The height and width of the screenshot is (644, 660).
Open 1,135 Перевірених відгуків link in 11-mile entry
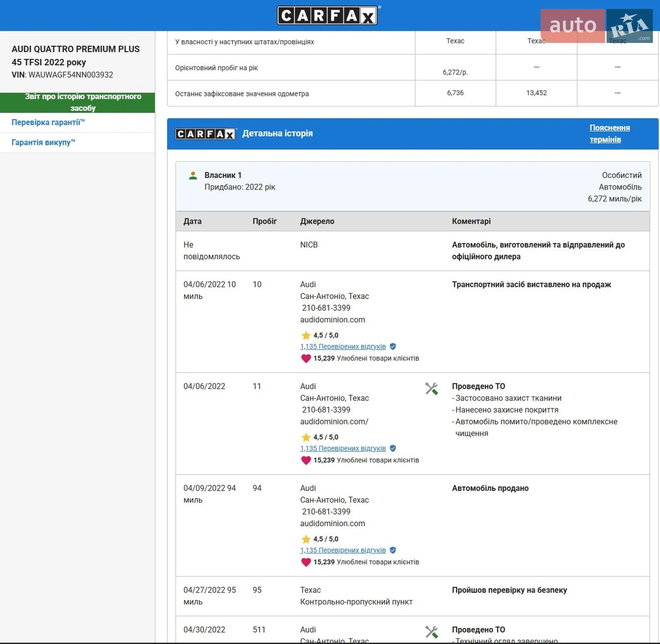pyautogui.click(x=343, y=448)
